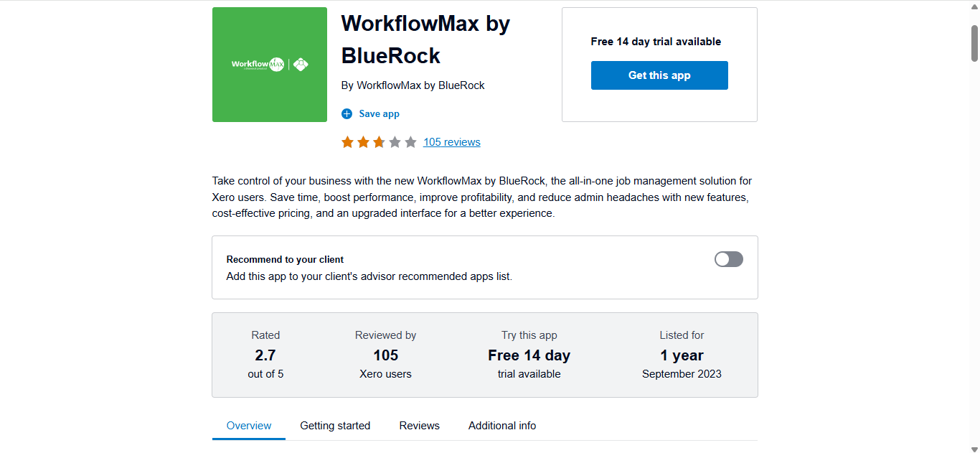Viewport: 980px width, 453px height.
Task: Click the Rated statistics box
Action: click(265, 355)
